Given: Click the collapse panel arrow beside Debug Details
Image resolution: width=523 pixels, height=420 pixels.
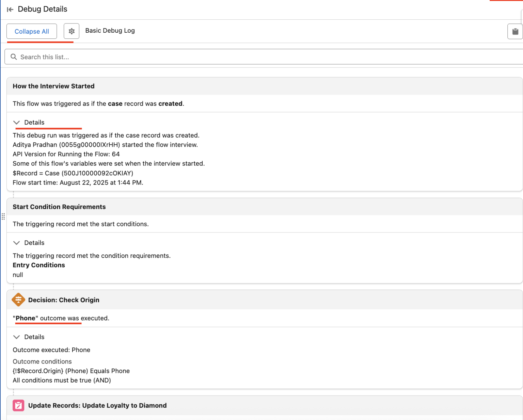Looking at the screenshot, I should pyautogui.click(x=10, y=10).
